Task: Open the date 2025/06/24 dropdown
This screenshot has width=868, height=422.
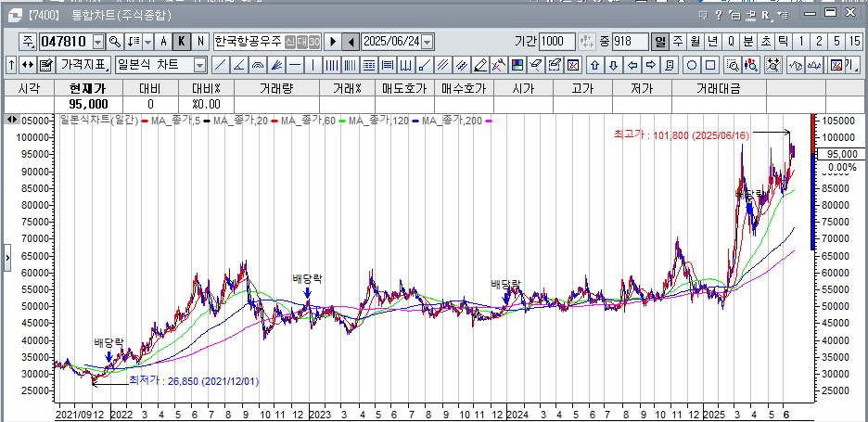Action: pyautogui.click(x=428, y=42)
